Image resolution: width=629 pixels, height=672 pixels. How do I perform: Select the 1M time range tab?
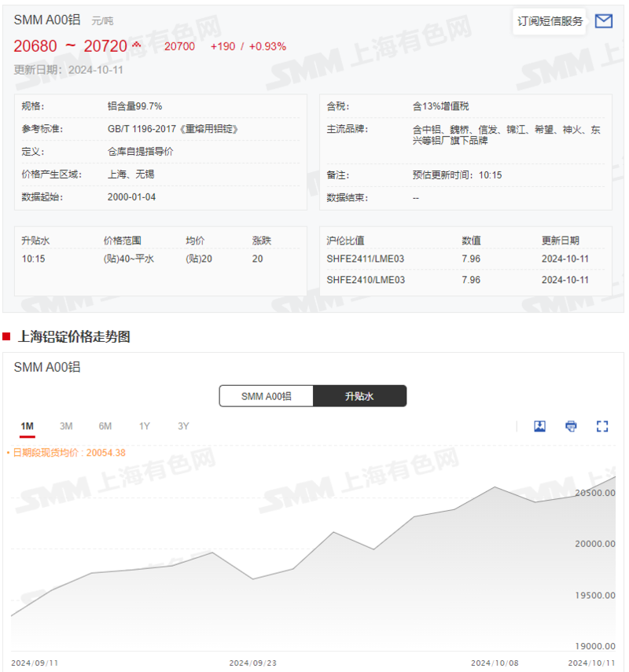(27, 427)
